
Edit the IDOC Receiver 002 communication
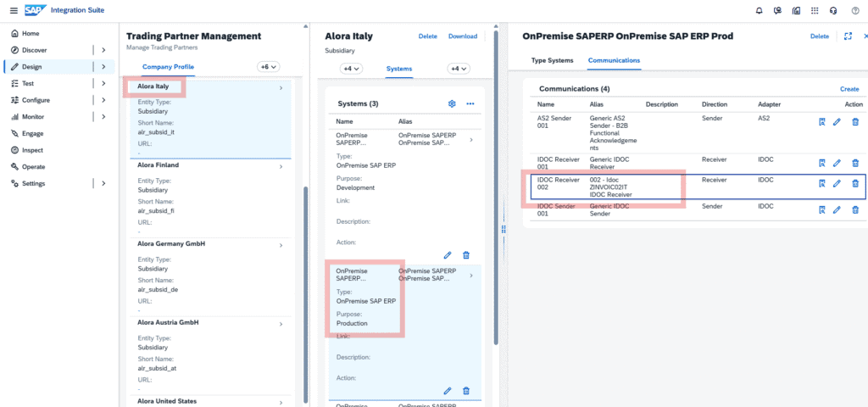pos(837,183)
